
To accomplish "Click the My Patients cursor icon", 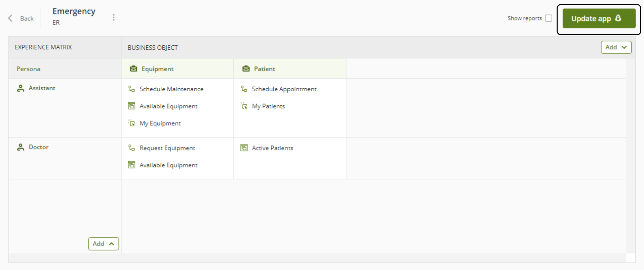I will pos(244,106).
